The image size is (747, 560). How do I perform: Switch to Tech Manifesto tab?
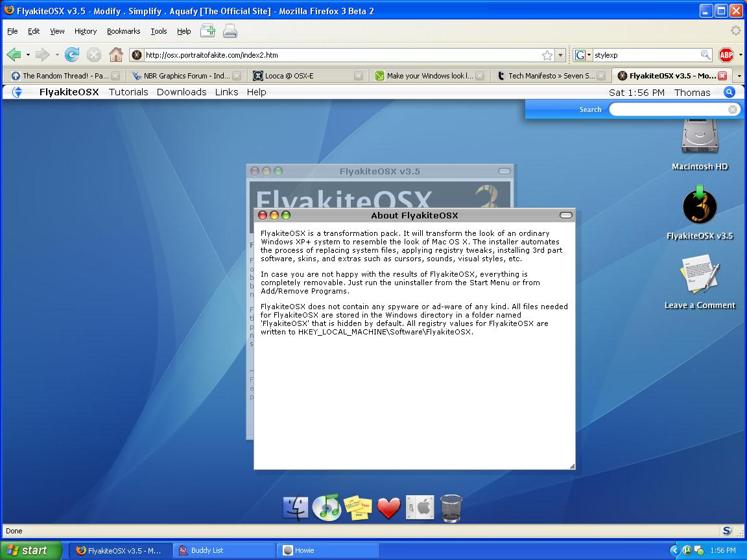(x=551, y=76)
